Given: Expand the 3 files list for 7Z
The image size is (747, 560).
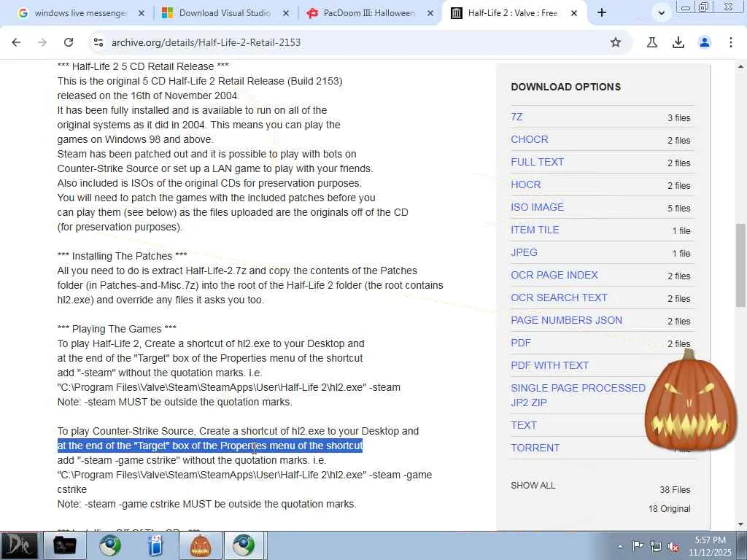Looking at the screenshot, I should coord(678,117).
